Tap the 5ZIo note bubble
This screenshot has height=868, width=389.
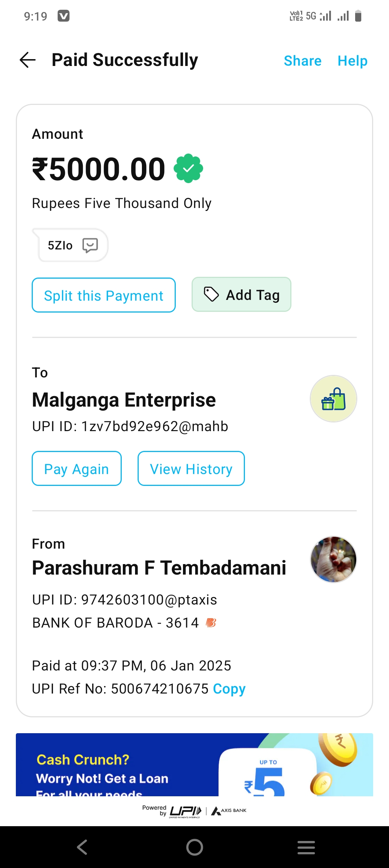pyautogui.click(x=61, y=245)
